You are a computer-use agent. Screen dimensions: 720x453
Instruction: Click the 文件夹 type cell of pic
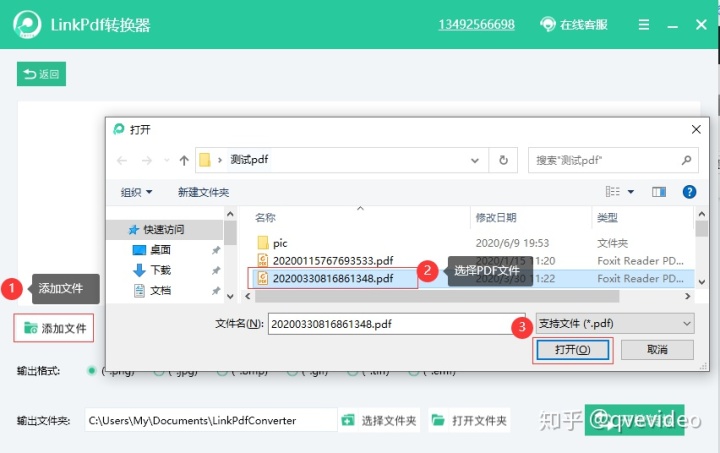[613, 243]
